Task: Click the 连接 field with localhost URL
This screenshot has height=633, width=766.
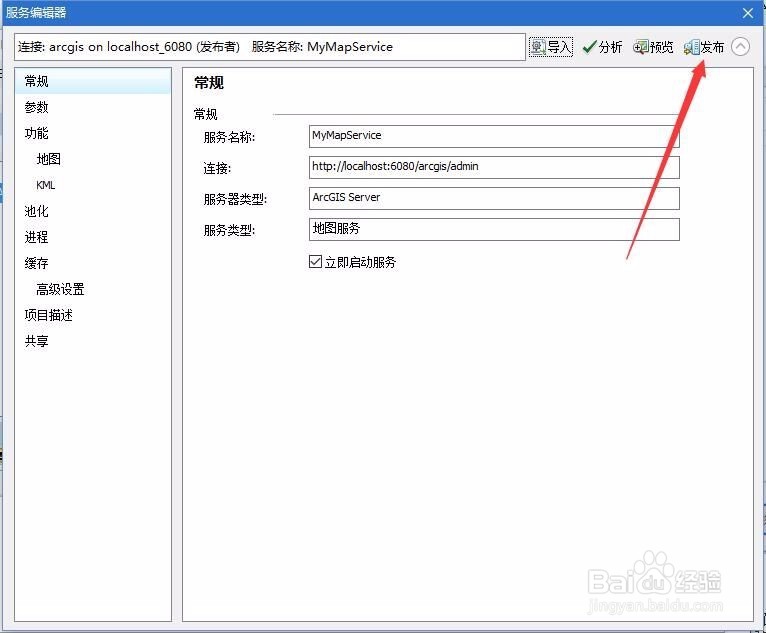Action: click(x=494, y=167)
